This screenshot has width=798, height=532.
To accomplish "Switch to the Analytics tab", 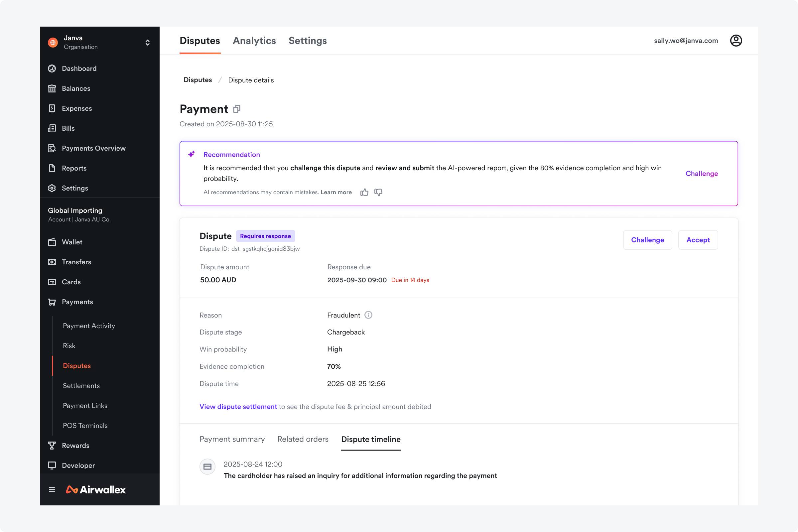I will 254,40.
